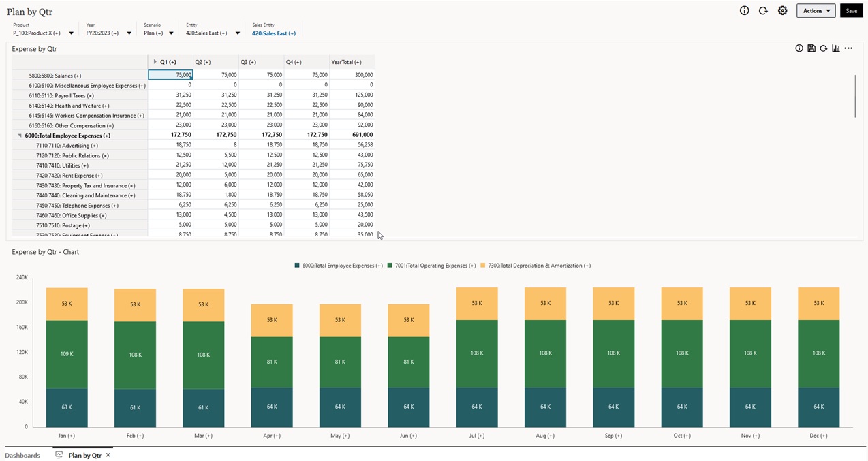This screenshot has height=461, width=868.
Task: Select 7410:Utilities row header
Action: (80, 165)
